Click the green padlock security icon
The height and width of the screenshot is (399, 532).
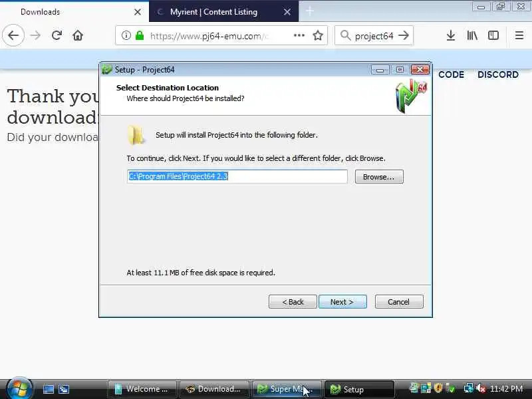pyautogui.click(x=140, y=35)
